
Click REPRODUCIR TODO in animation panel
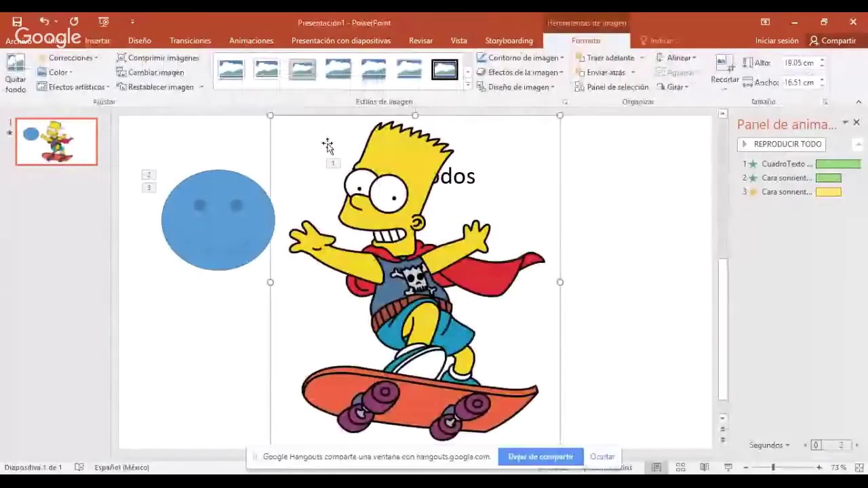[781, 144]
